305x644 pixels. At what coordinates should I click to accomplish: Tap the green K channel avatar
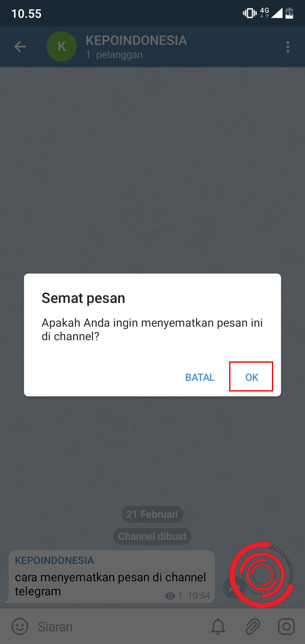[61, 47]
